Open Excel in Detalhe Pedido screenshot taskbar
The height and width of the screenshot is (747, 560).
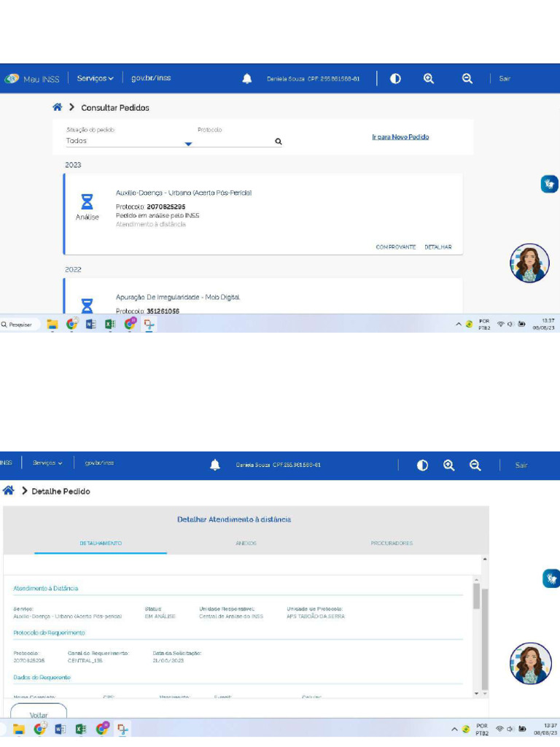click(x=81, y=729)
